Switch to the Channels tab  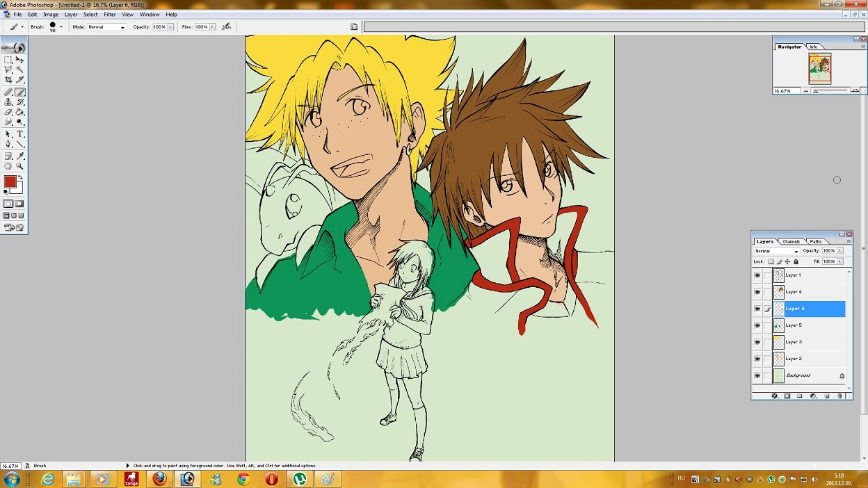(791, 241)
